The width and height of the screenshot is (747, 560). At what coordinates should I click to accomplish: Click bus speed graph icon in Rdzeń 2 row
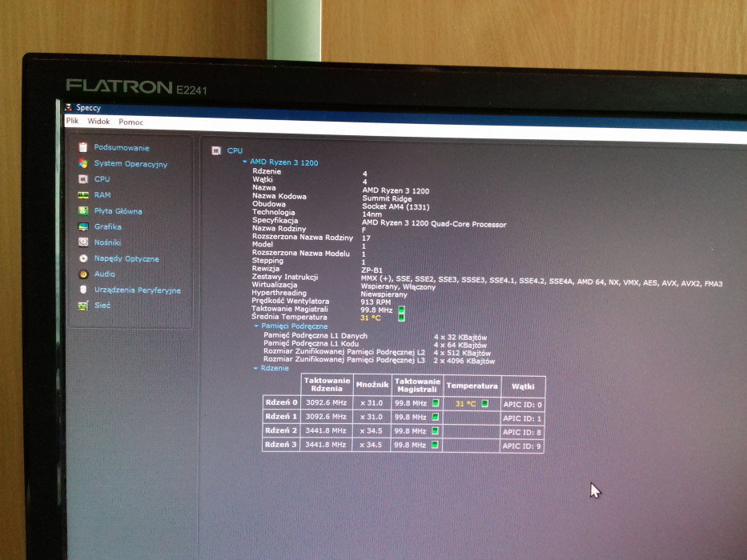coord(435,431)
